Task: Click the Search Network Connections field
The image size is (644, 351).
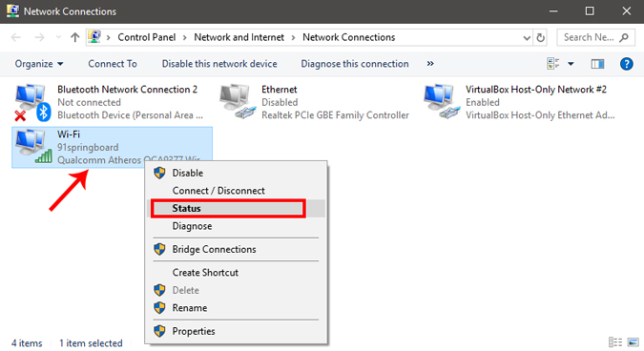Action: [595, 37]
